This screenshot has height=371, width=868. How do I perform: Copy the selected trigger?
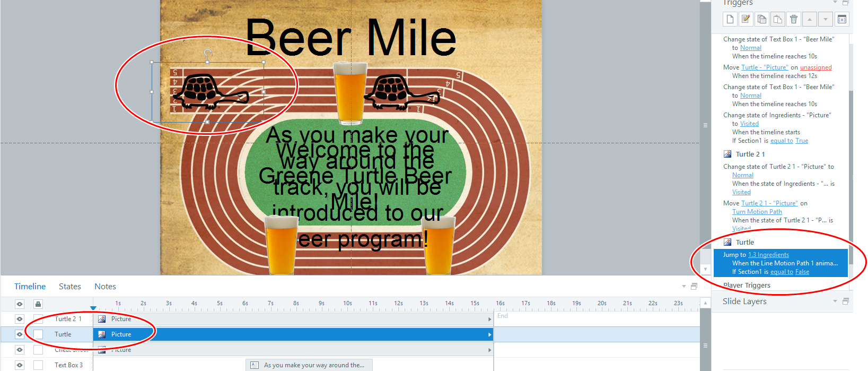[762, 20]
